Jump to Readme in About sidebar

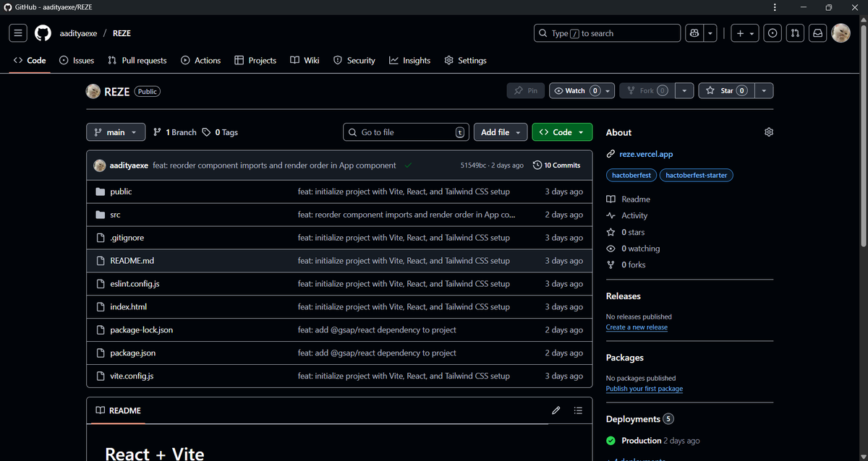[x=629, y=199]
